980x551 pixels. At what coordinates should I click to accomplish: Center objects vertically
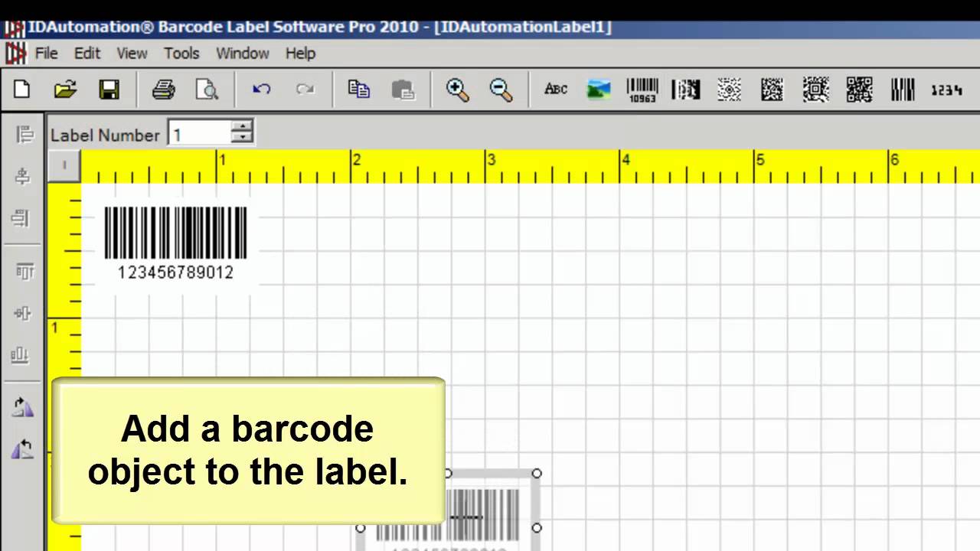coord(22,313)
